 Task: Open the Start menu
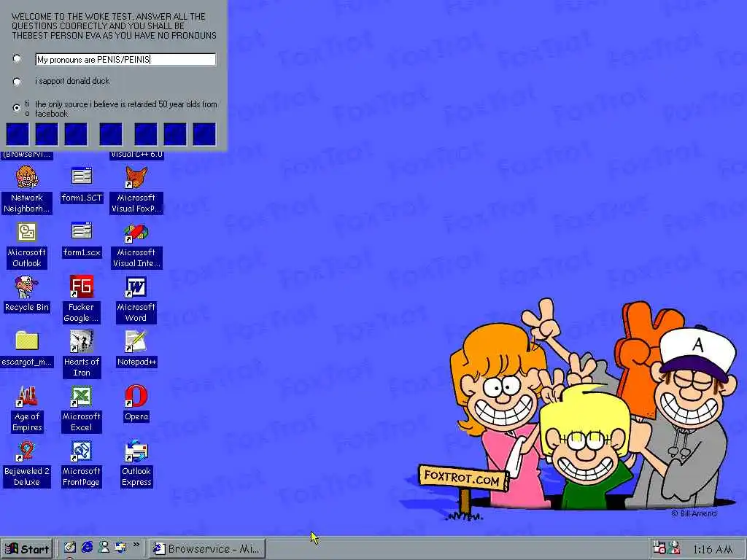tap(27, 549)
